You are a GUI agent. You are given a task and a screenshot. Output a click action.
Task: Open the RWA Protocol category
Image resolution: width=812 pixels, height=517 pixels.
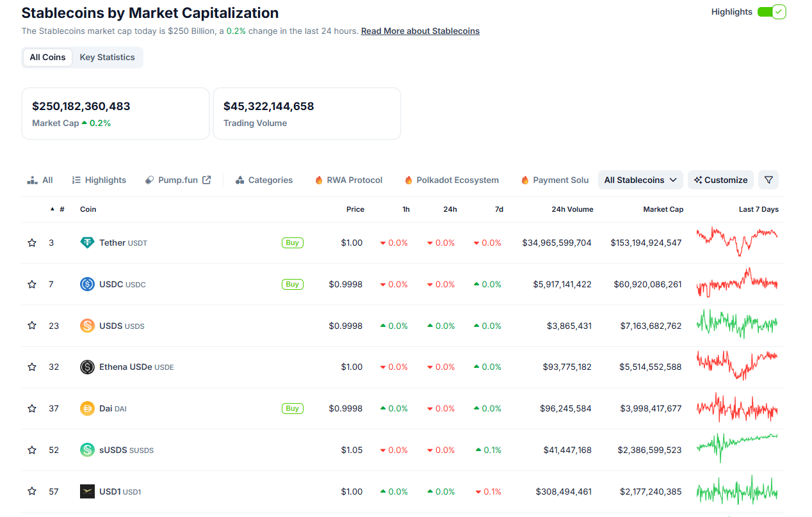tap(348, 180)
